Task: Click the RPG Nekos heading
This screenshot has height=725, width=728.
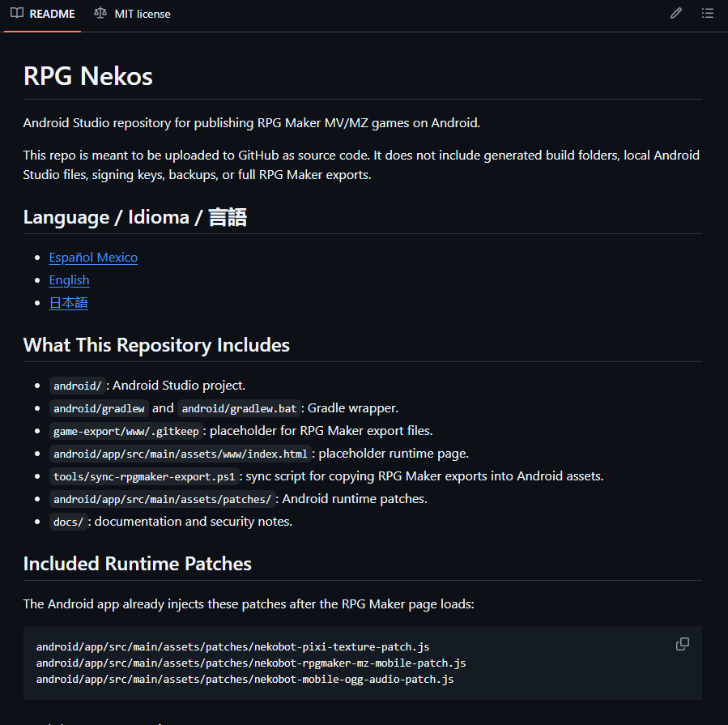Action: pos(87,76)
